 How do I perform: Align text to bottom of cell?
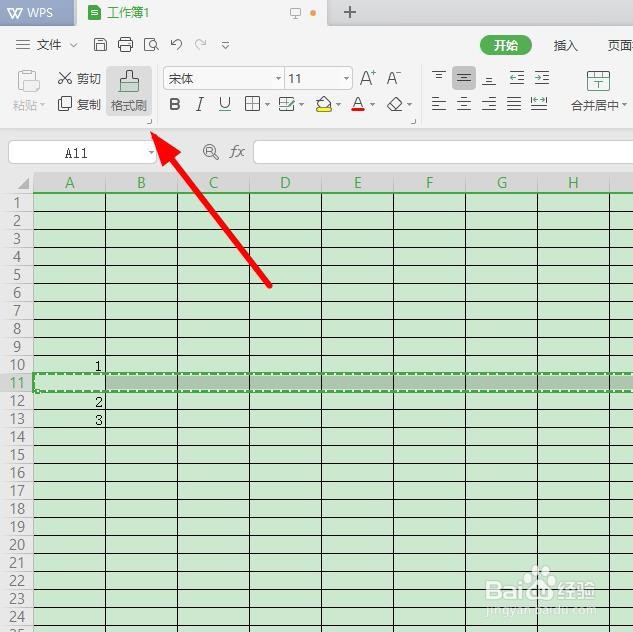point(489,78)
